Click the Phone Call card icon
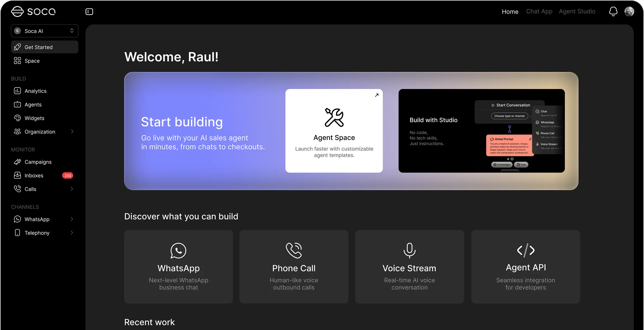The height and width of the screenshot is (330, 644). point(294,251)
